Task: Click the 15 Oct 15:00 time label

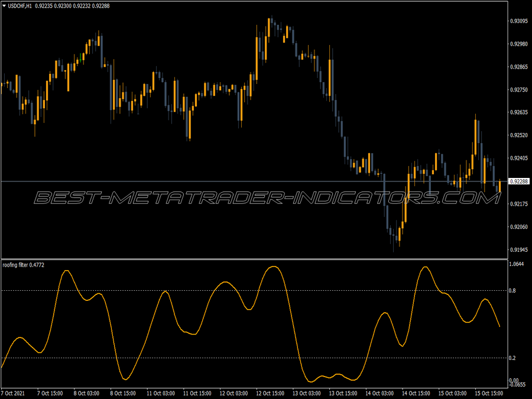Action: [x=489, y=393]
